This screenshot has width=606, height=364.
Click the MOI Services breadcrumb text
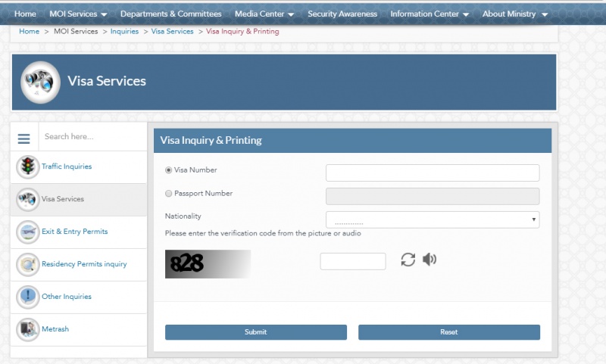pos(76,31)
